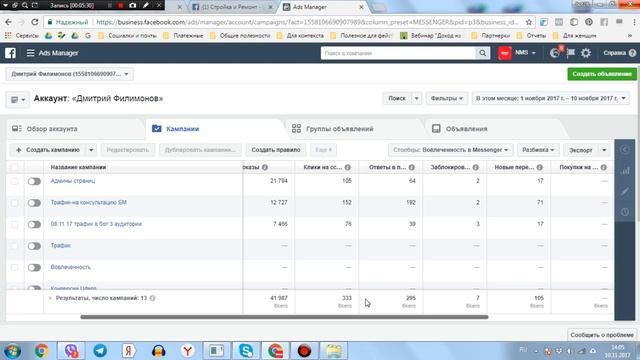This screenshot has height=360, width=640.
Task: Open the charts icon in right sidebar
Action: (625, 171)
